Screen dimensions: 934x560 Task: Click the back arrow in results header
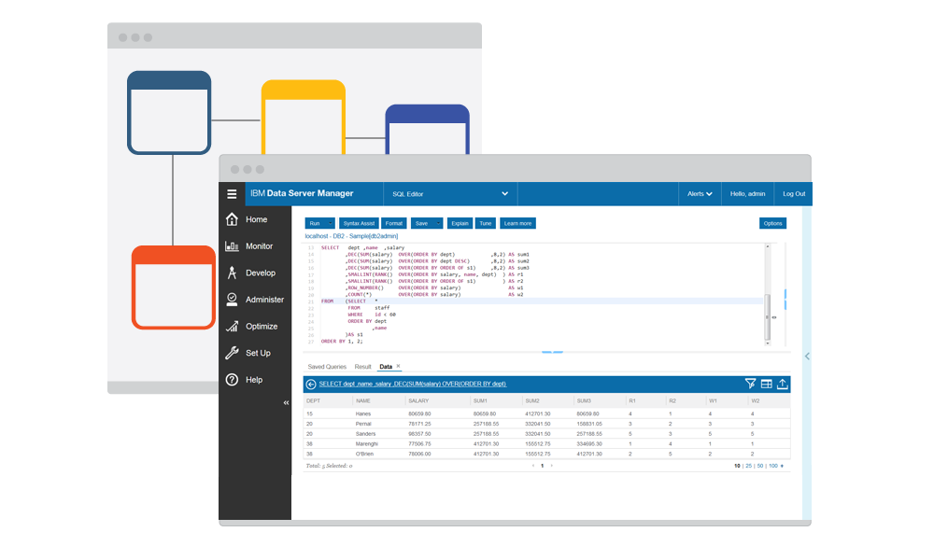click(311, 385)
